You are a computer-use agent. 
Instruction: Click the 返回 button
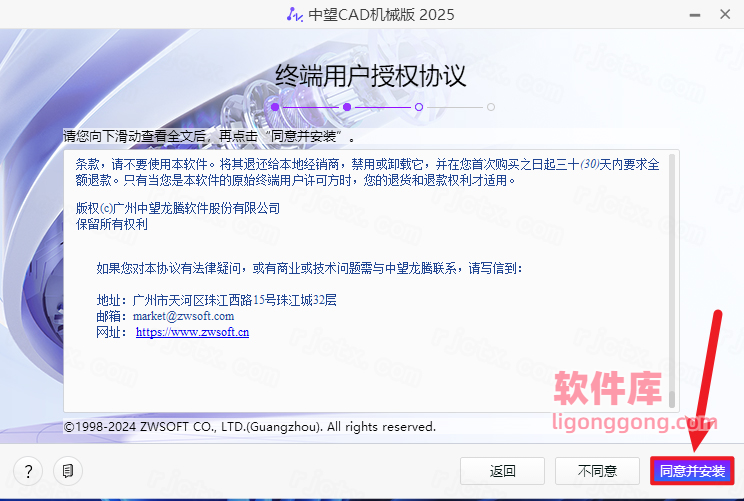point(502,471)
